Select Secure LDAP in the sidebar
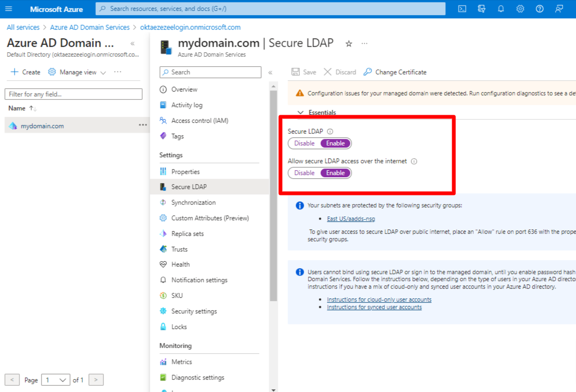Image resolution: width=576 pixels, height=392 pixels. (x=210, y=187)
